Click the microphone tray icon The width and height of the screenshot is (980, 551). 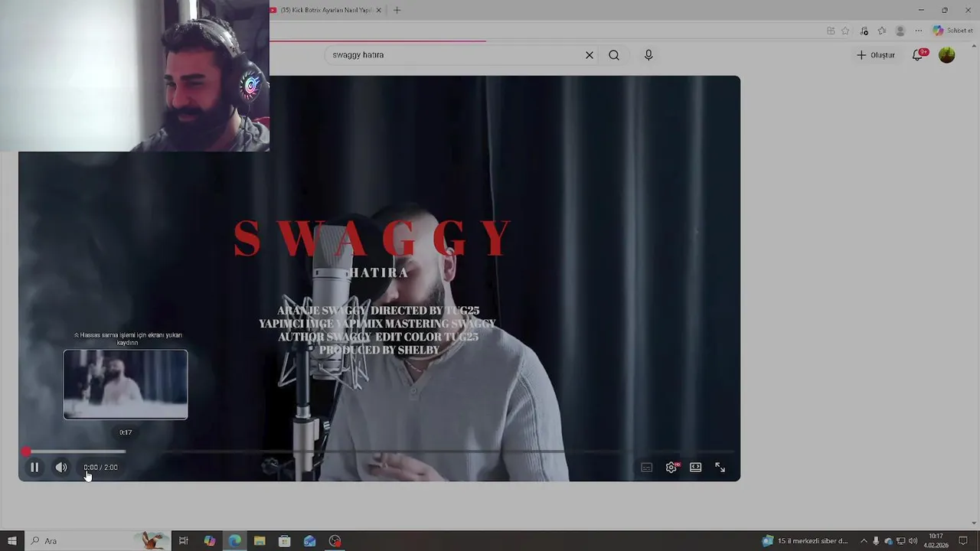(877, 541)
